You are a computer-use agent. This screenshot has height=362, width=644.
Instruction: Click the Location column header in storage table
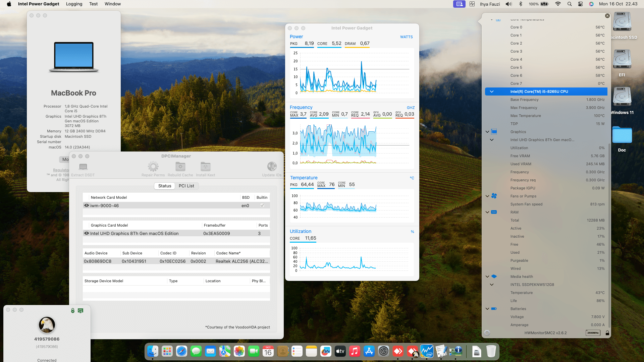(x=227, y=281)
